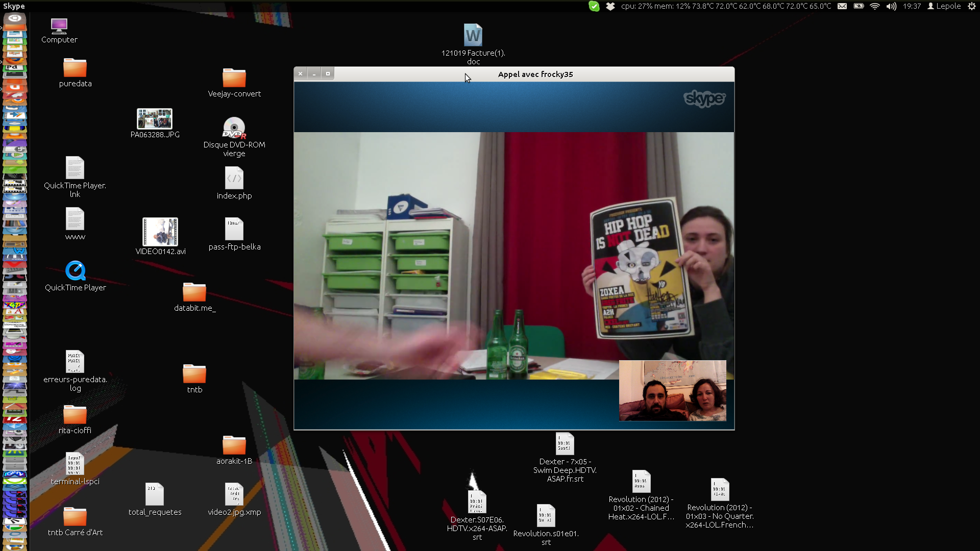Viewport: 980px width, 551px height.
Task: Select the 121019 Facture(1).doc file
Action: pyautogui.click(x=473, y=36)
